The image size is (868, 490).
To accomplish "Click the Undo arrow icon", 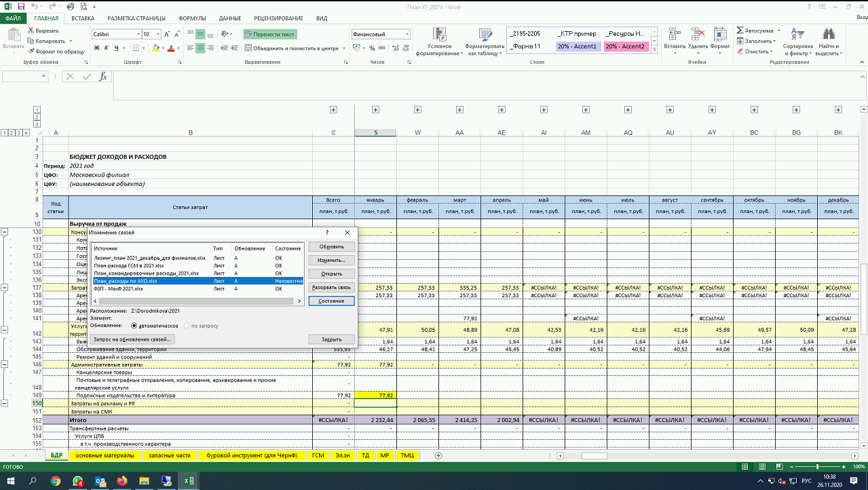I will [35, 5].
